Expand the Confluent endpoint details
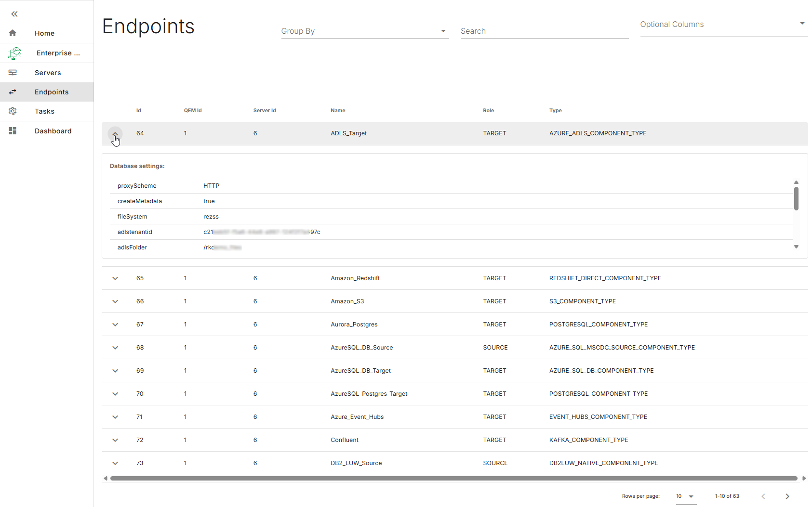The image size is (812, 507). coord(115,440)
